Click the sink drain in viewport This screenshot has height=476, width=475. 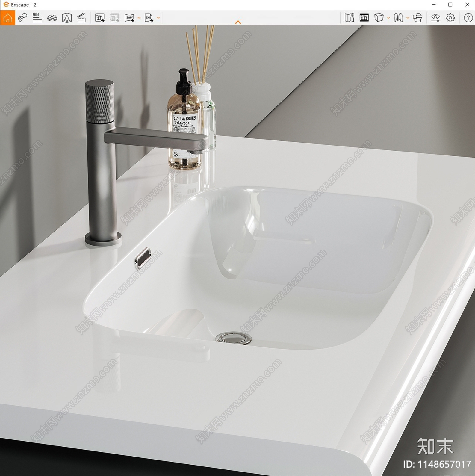pyautogui.click(x=233, y=338)
